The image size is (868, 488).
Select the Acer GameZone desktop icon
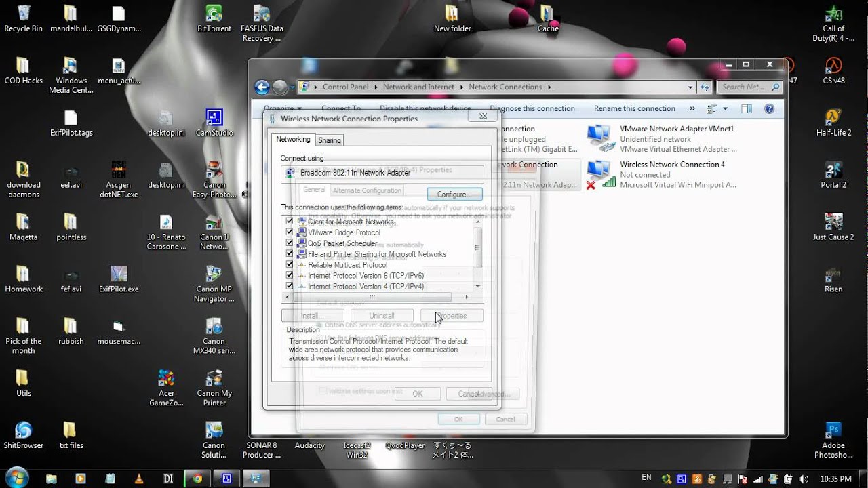(x=166, y=388)
